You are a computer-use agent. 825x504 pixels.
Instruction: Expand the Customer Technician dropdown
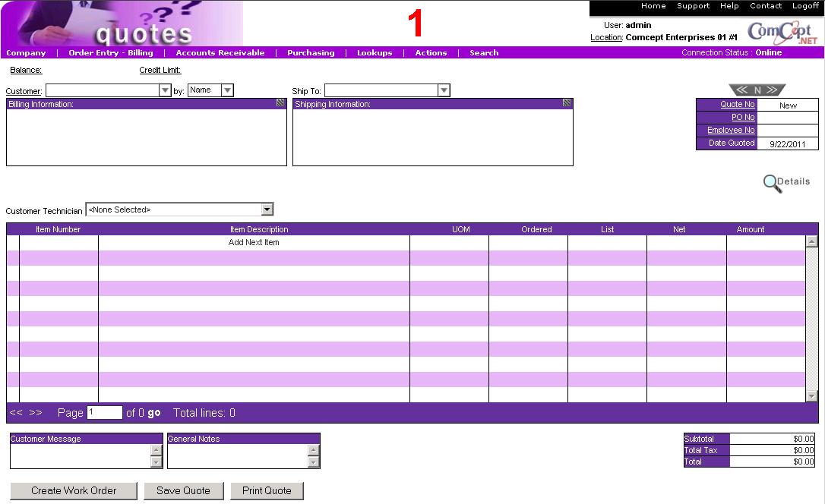coord(267,209)
